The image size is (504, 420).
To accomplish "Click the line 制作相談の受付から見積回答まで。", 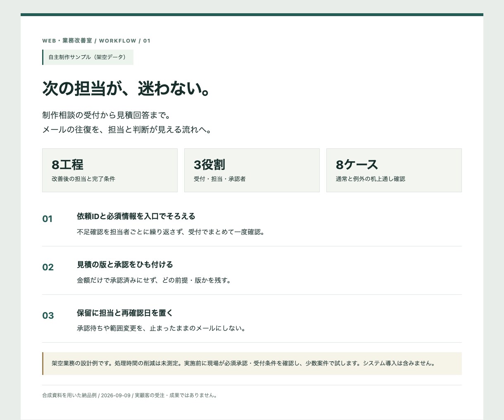I will tap(107, 115).
